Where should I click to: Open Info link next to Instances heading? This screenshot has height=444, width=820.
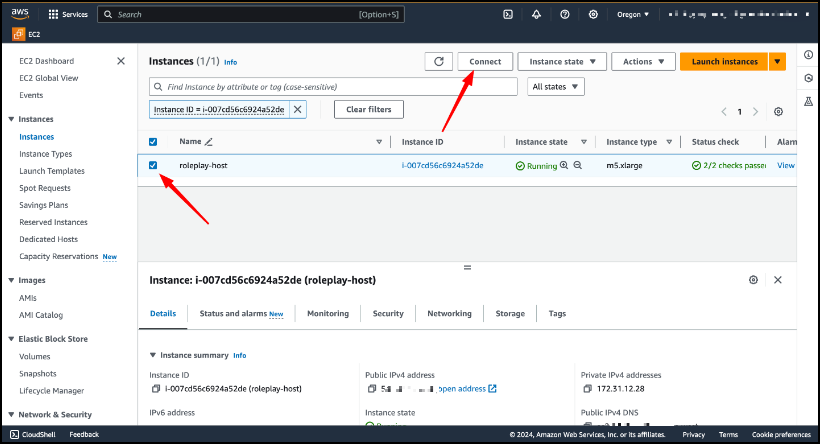[231, 62]
